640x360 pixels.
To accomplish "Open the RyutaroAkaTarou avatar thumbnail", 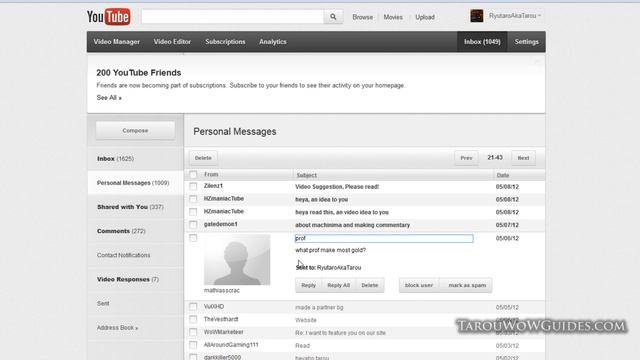I will pyautogui.click(x=476, y=16).
